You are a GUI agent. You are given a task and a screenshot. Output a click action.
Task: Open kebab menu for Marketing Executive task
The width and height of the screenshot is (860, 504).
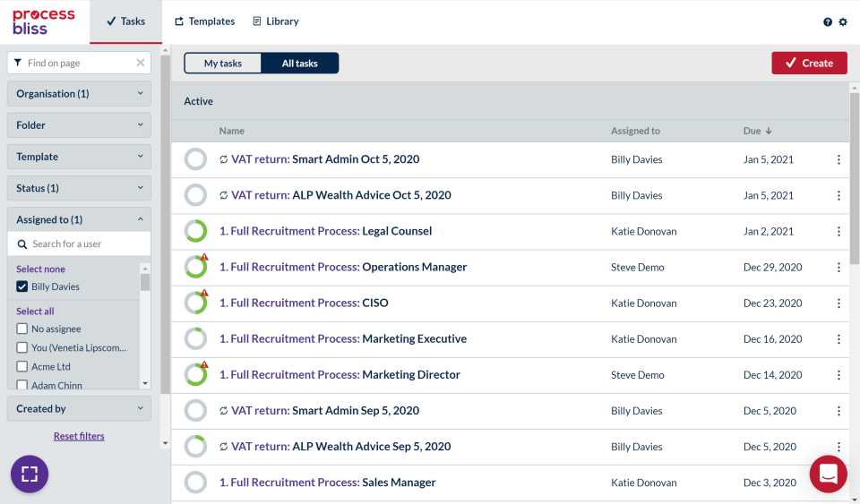(x=838, y=339)
